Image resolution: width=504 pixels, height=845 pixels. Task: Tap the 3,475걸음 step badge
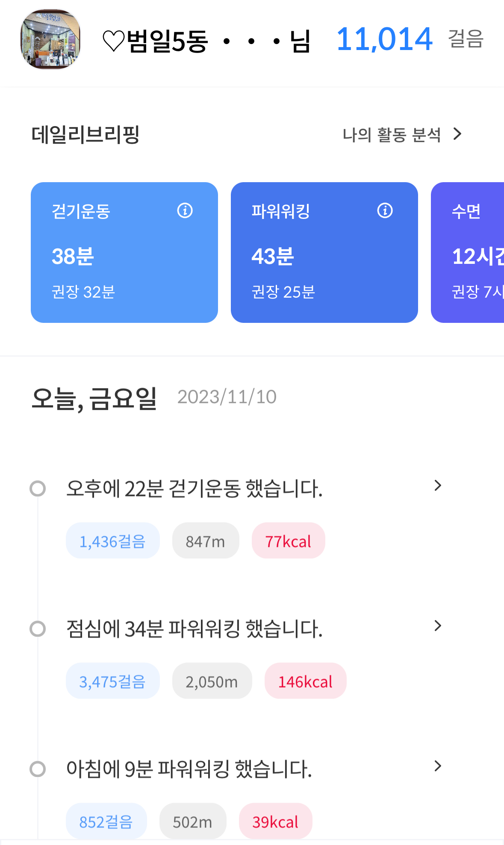[112, 681]
